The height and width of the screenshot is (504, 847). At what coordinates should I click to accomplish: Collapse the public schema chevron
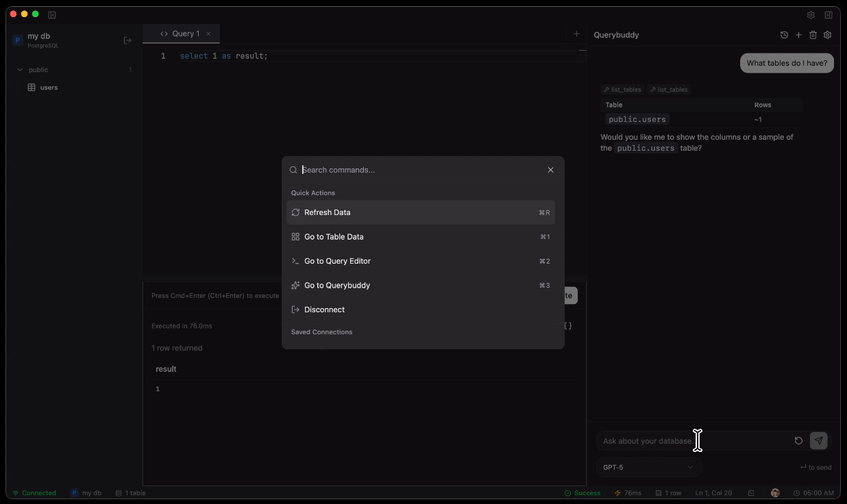point(20,70)
